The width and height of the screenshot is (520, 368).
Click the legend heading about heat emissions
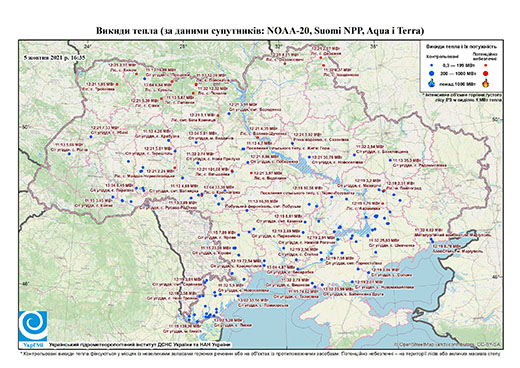[x=462, y=47]
